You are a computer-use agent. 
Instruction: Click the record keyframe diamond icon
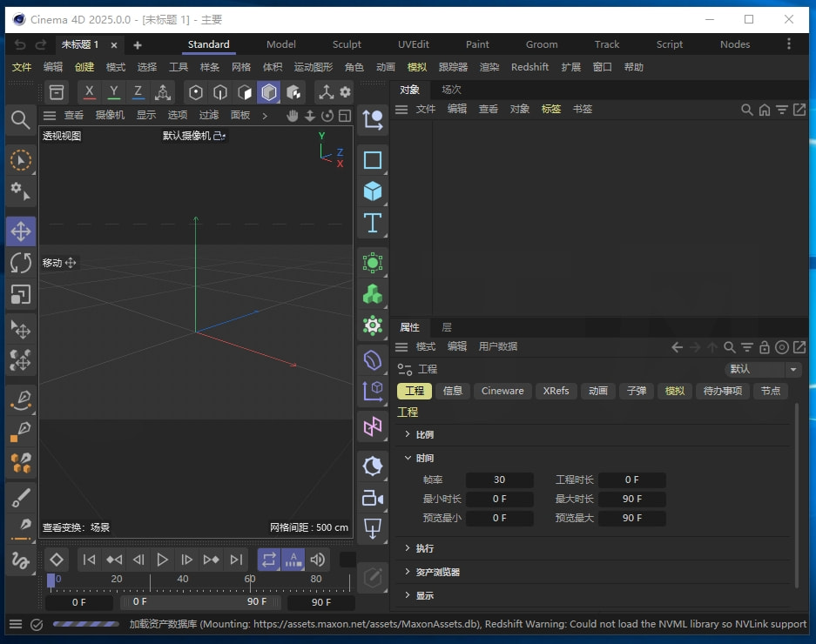click(x=57, y=560)
